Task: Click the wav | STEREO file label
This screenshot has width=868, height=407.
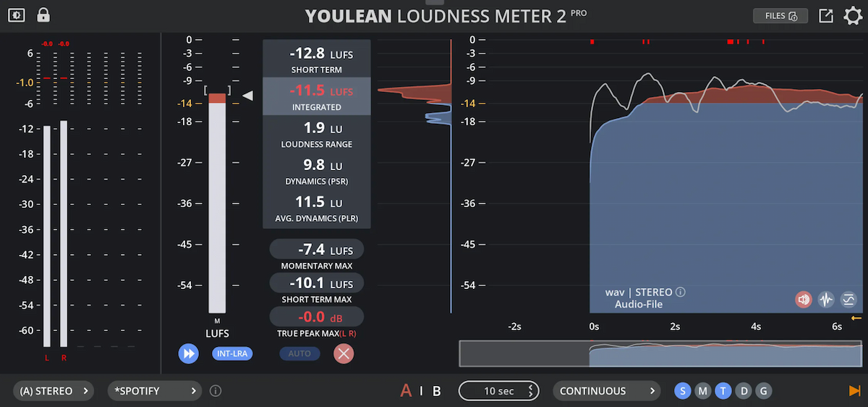Action: tap(639, 293)
